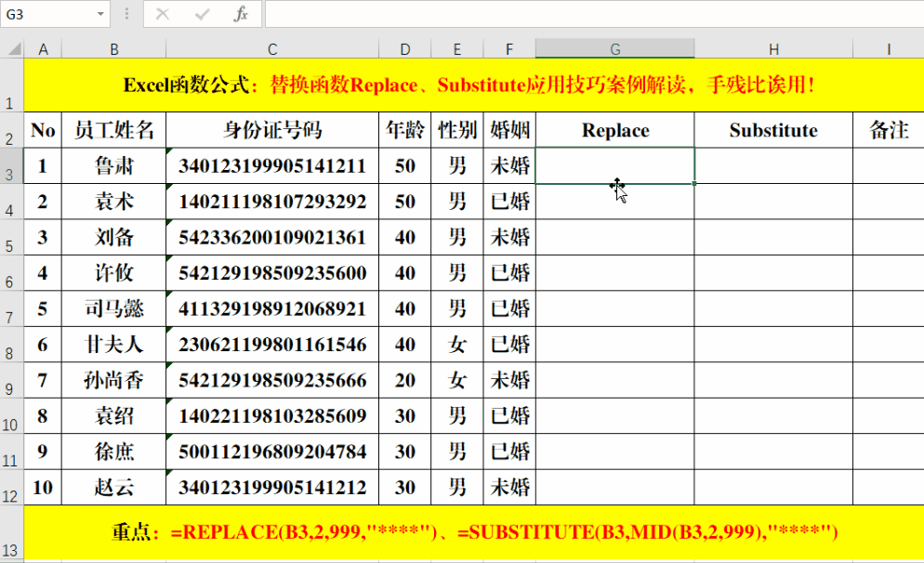
Task: Select the cell with name 司马懿
Action: pyautogui.click(x=113, y=309)
